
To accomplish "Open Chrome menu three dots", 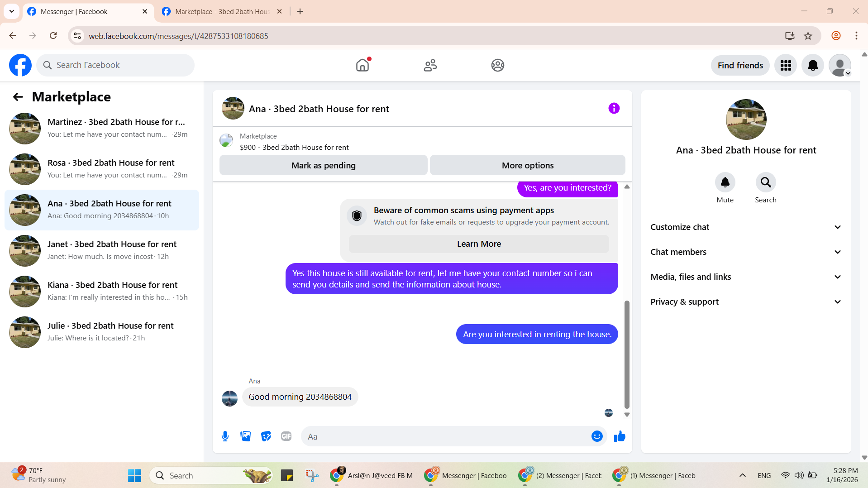I will pos(856,36).
